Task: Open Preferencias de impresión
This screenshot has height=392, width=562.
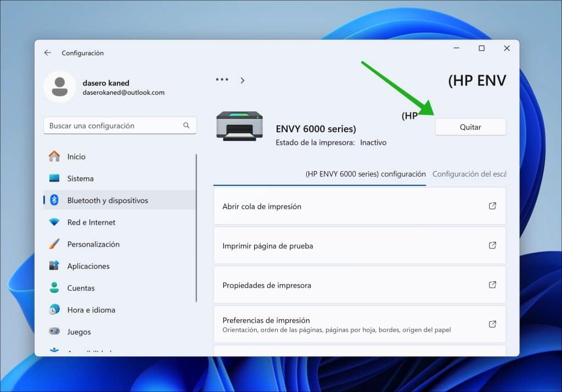Action: [x=359, y=325]
